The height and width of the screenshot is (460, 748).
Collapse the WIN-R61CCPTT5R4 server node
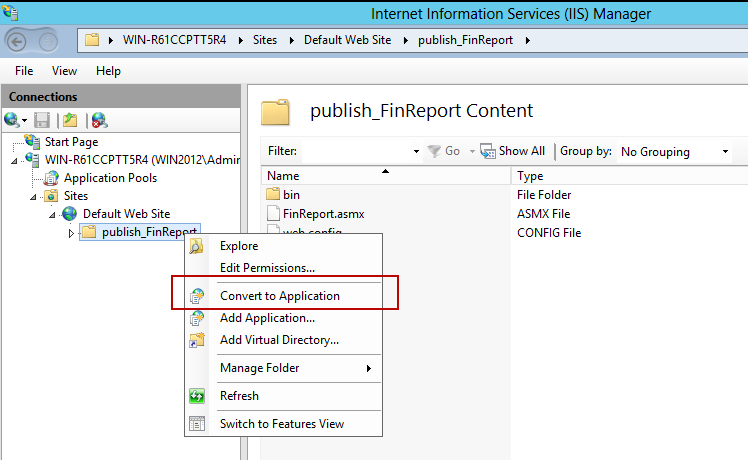[15, 160]
